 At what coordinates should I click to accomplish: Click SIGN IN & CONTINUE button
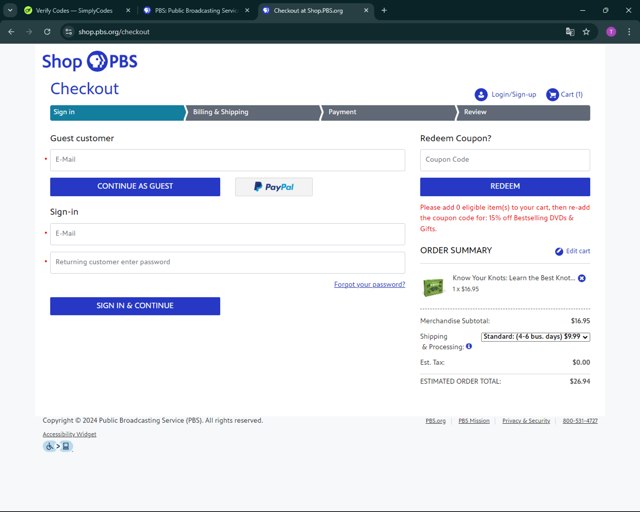[135, 306]
